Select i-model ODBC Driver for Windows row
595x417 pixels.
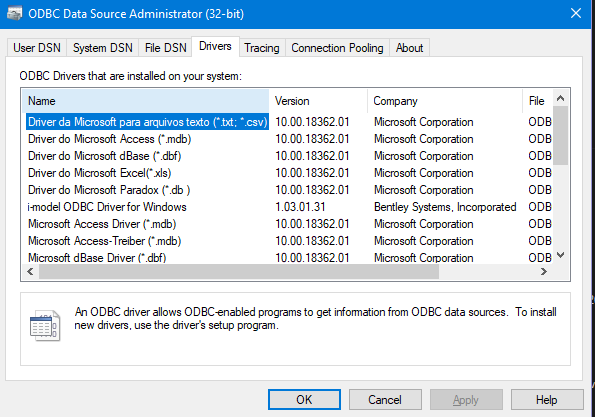(287, 207)
